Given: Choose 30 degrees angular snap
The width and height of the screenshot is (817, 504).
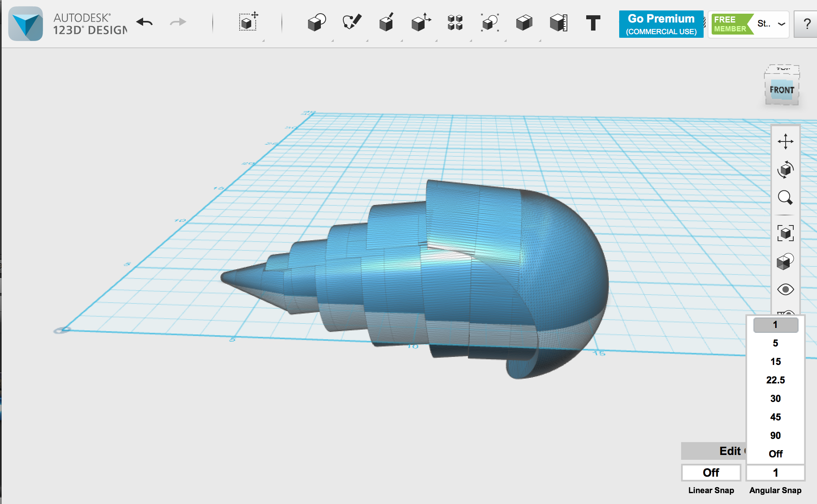Looking at the screenshot, I should click(776, 399).
